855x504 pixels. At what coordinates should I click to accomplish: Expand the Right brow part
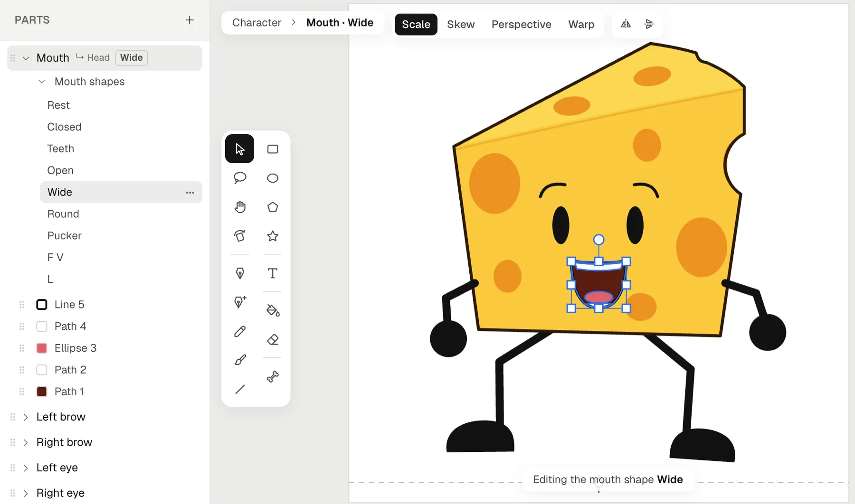[26, 442]
